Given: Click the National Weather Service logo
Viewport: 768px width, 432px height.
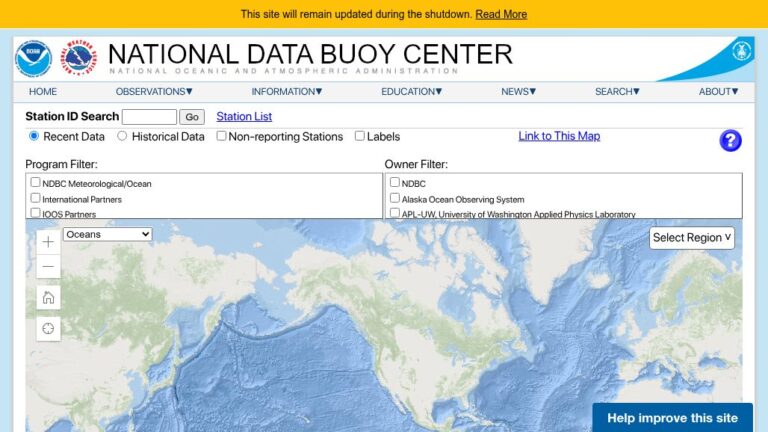Looking at the screenshot, I should pos(80,59).
